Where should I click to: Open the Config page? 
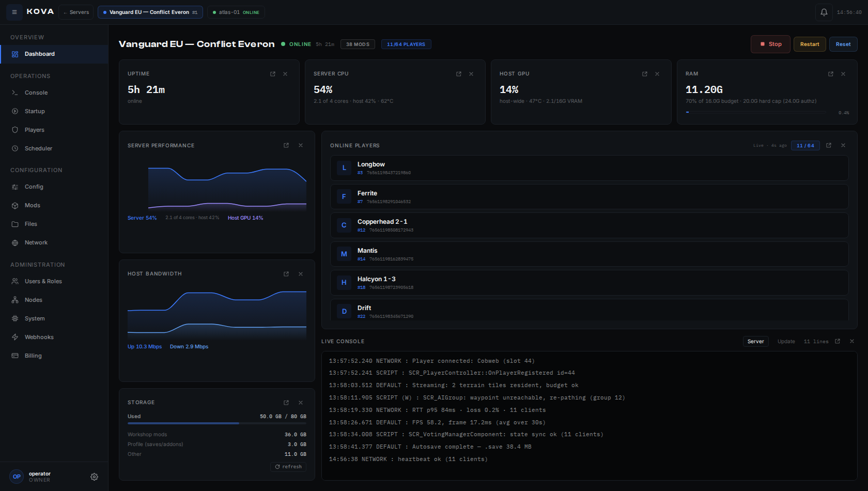[54, 187]
